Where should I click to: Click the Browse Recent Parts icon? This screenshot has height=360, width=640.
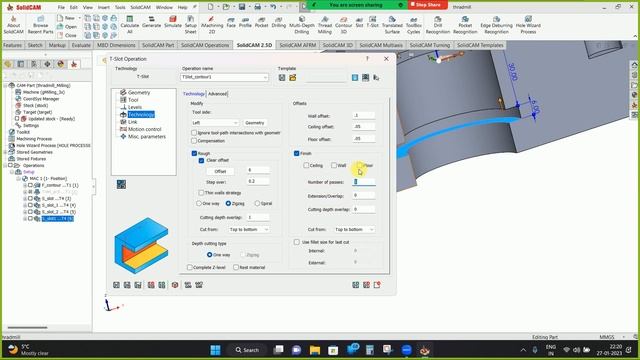pyautogui.click(x=40, y=25)
